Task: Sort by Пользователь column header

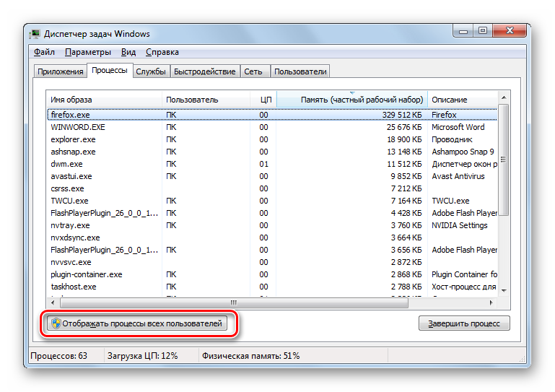Action: [x=206, y=100]
